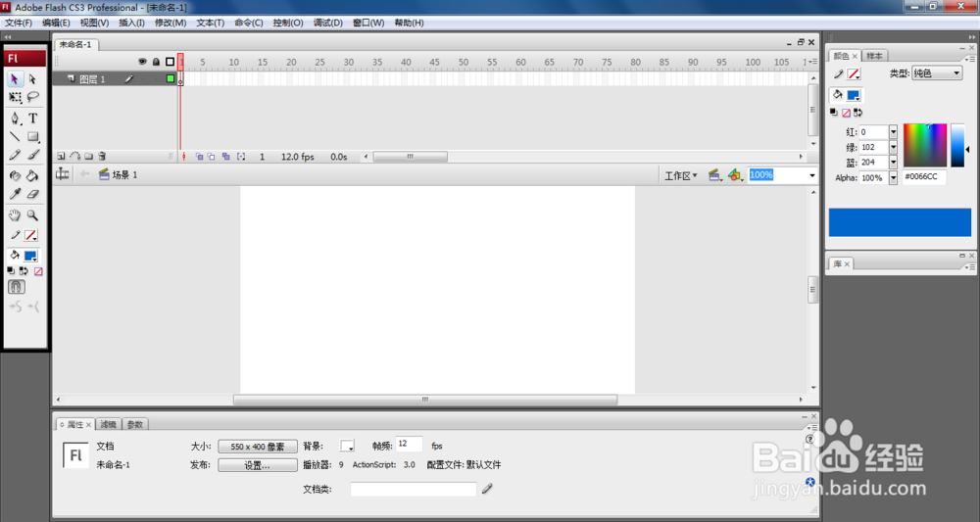Open the 修改(M) menu
The width and height of the screenshot is (980, 522).
pyautogui.click(x=171, y=23)
